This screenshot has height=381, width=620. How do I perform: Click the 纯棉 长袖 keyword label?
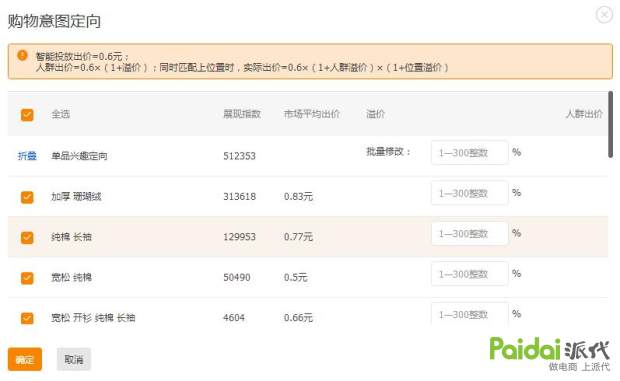(x=72, y=237)
